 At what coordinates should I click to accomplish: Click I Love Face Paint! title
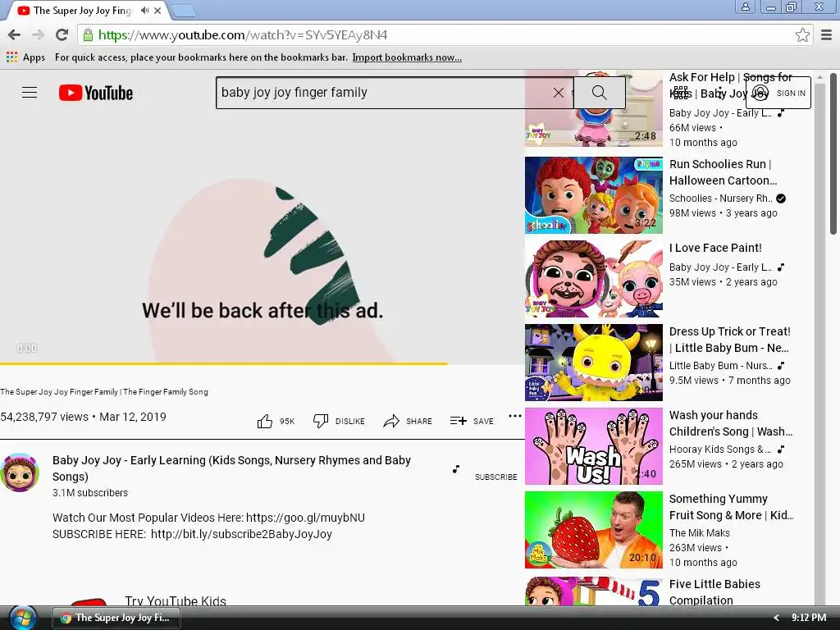coord(715,248)
